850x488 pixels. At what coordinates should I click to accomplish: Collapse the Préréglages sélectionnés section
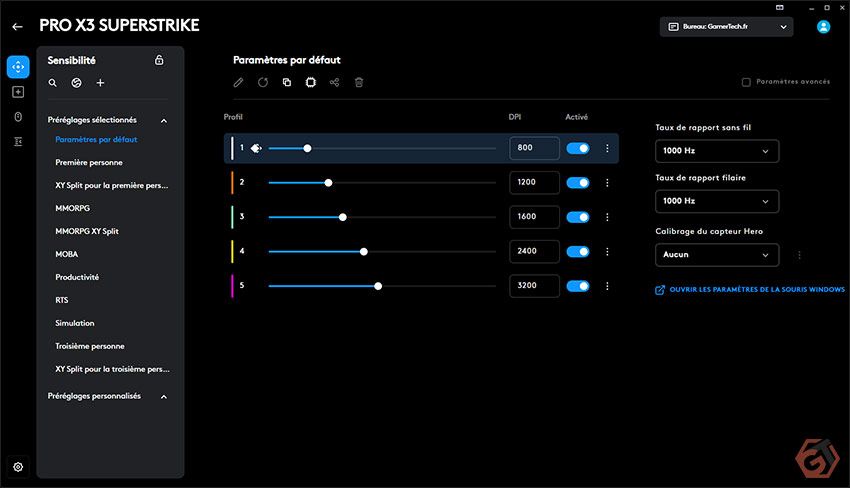(x=164, y=120)
